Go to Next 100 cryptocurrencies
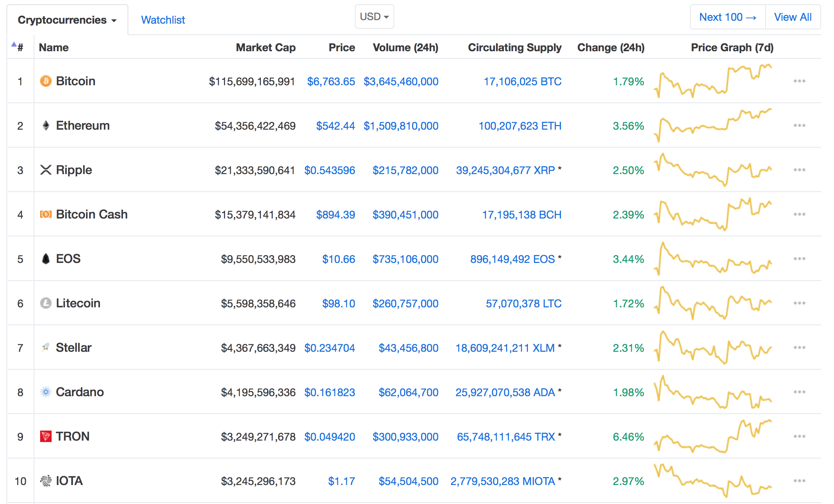The height and width of the screenshot is (504, 834). (x=728, y=17)
